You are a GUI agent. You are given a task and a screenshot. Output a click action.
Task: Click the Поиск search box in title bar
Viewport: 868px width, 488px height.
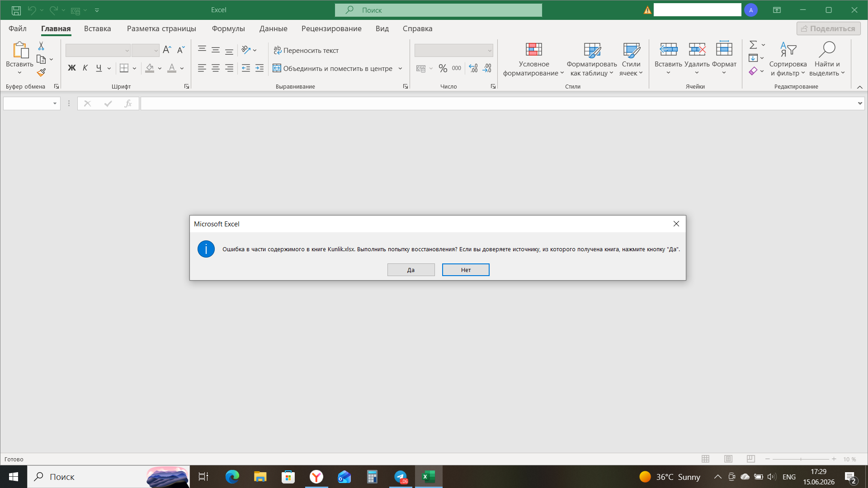point(438,10)
